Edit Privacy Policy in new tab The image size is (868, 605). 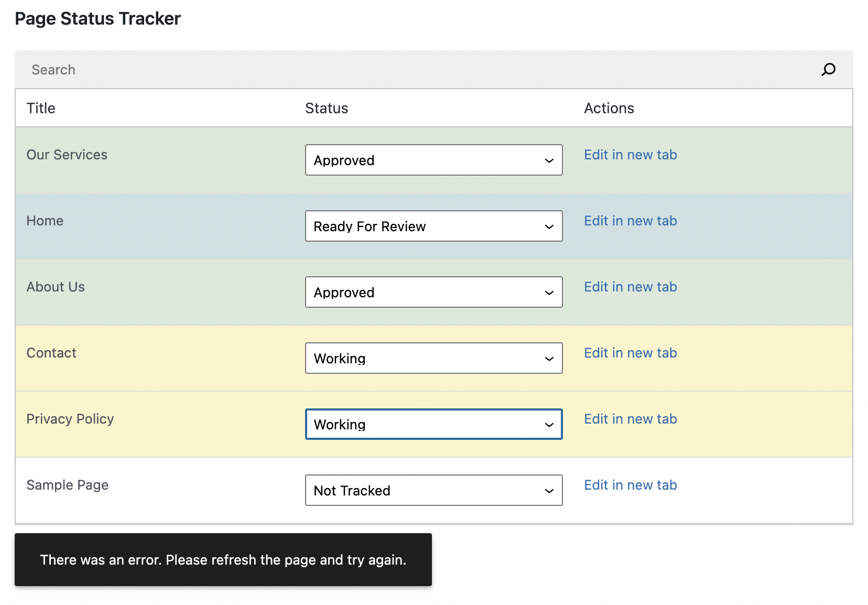tap(630, 419)
